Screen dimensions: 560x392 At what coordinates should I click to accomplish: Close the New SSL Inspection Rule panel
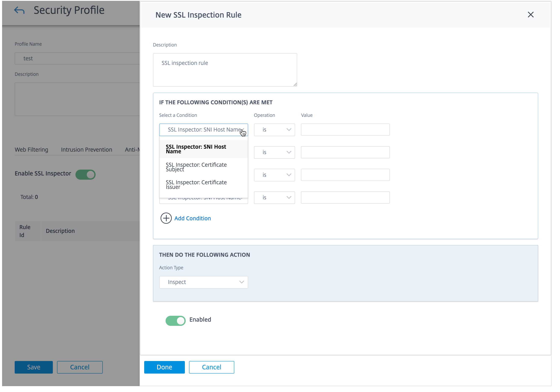(530, 15)
